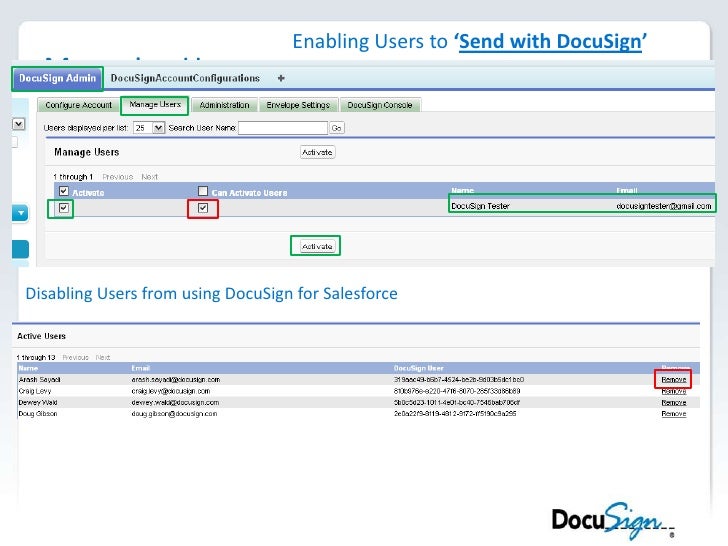Switch to DocuSignAccountConfigurations tab

(185, 78)
